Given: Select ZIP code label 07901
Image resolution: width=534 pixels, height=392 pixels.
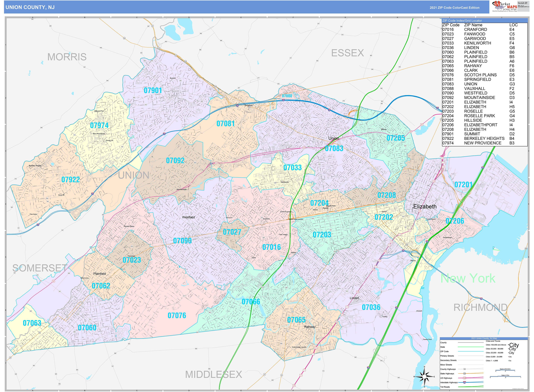Looking at the screenshot, I should click(153, 90).
